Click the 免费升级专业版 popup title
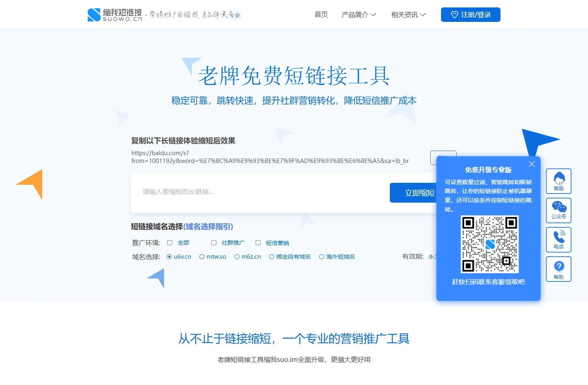This screenshot has height=385, width=588. 488,170
